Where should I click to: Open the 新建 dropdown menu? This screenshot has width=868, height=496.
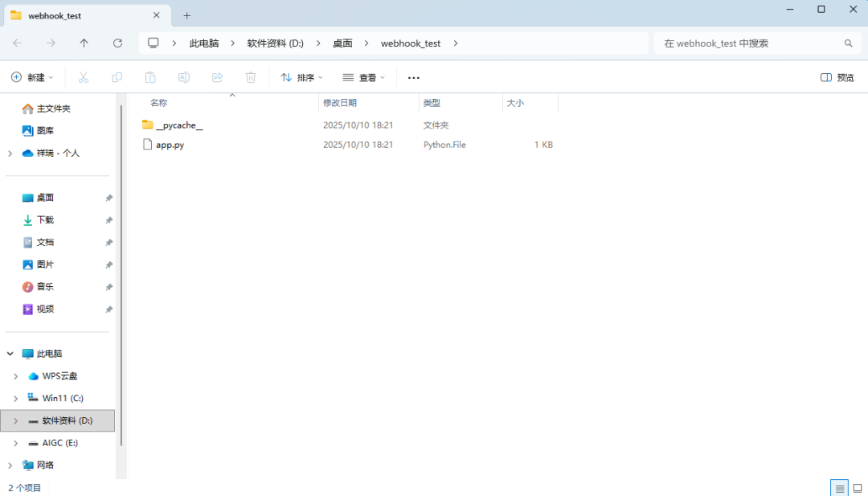[x=32, y=77]
